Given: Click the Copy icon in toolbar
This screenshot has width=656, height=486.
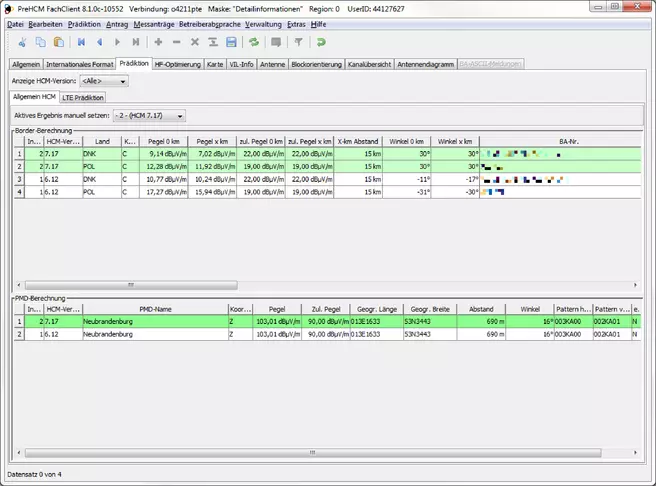Looking at the screenshot, I should (x=41, y=42).
